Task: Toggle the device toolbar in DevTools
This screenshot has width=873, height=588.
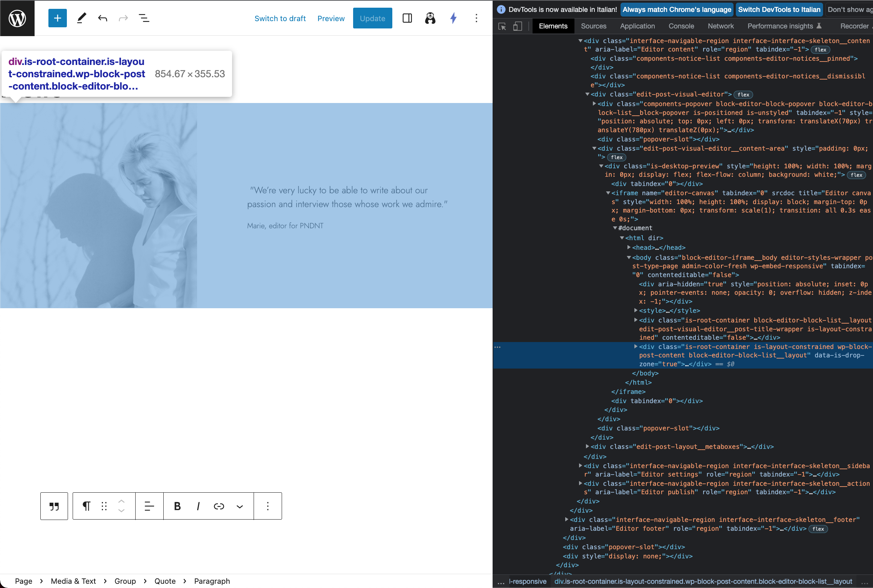Action: tap(518, 26)
